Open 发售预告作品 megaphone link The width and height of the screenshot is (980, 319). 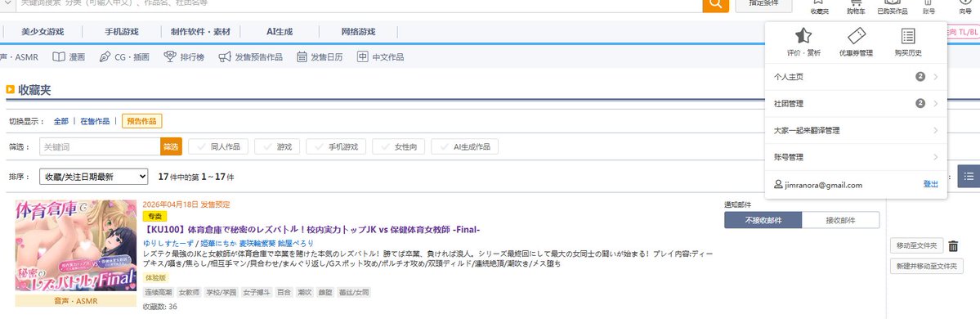tap(251, 57)
